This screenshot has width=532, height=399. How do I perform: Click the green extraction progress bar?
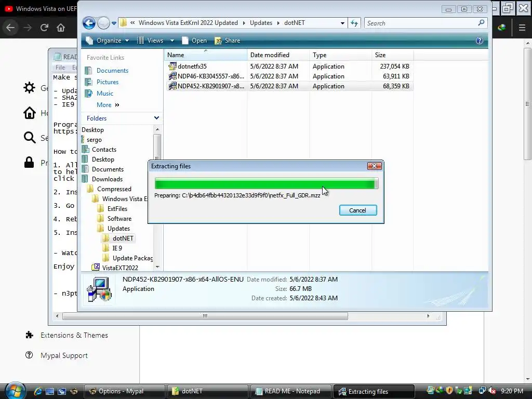[x=267, y=183]
